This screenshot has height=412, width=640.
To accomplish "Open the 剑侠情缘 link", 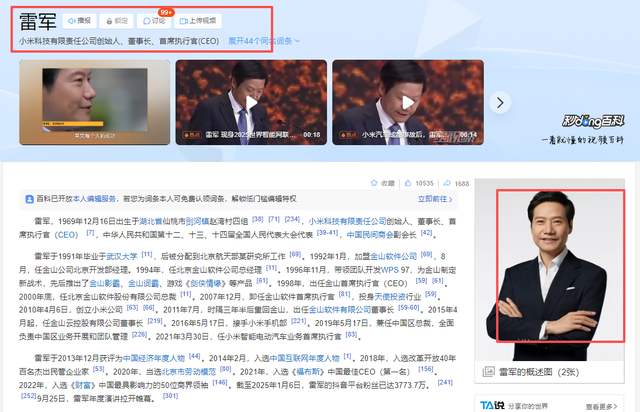I will point(206,283).
